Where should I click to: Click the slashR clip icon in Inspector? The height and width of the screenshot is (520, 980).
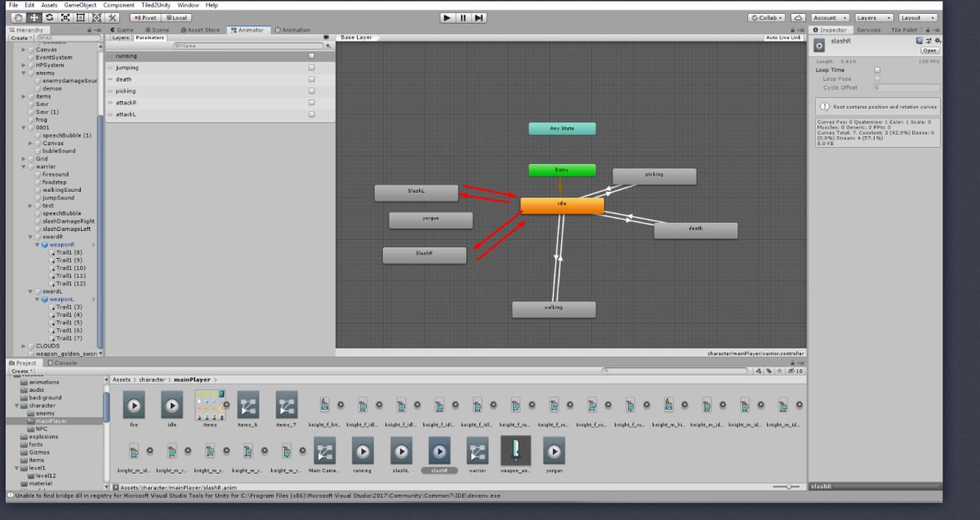tap(820, 46)
